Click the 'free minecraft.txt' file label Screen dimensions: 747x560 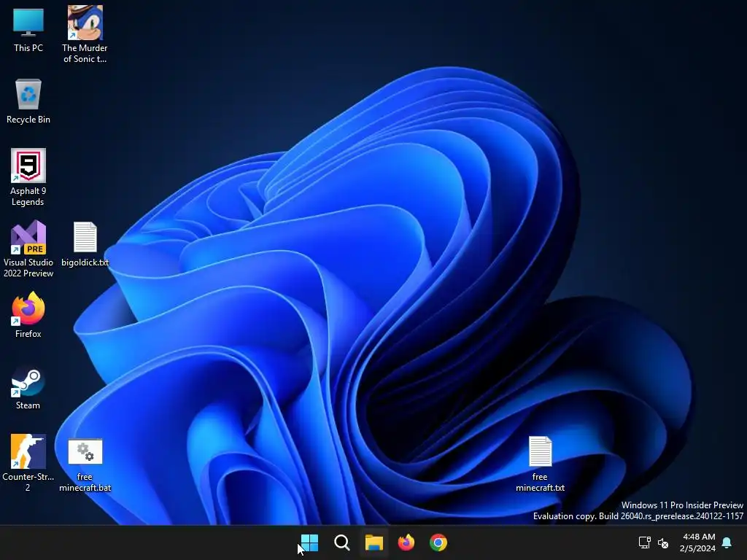(541, 483)
